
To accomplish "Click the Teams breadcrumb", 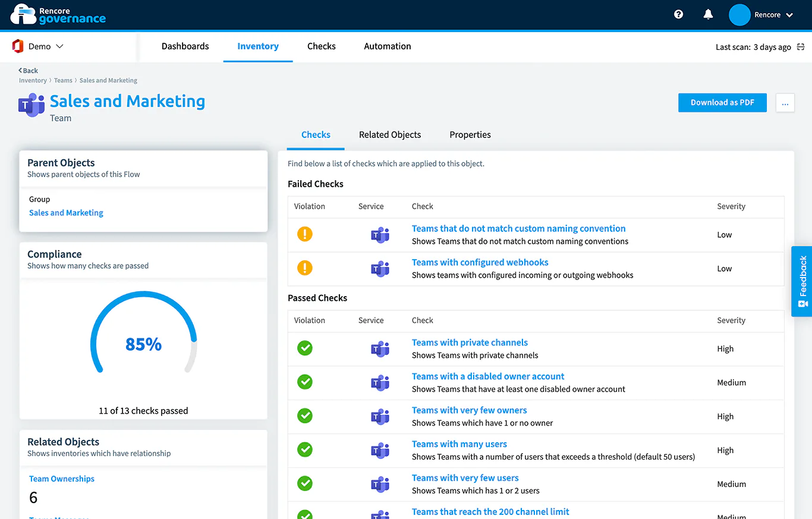I will [x=63, y=80].
